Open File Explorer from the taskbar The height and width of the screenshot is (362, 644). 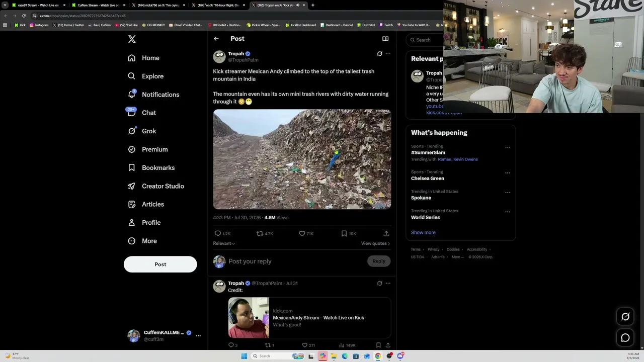[x=334, y=356]
